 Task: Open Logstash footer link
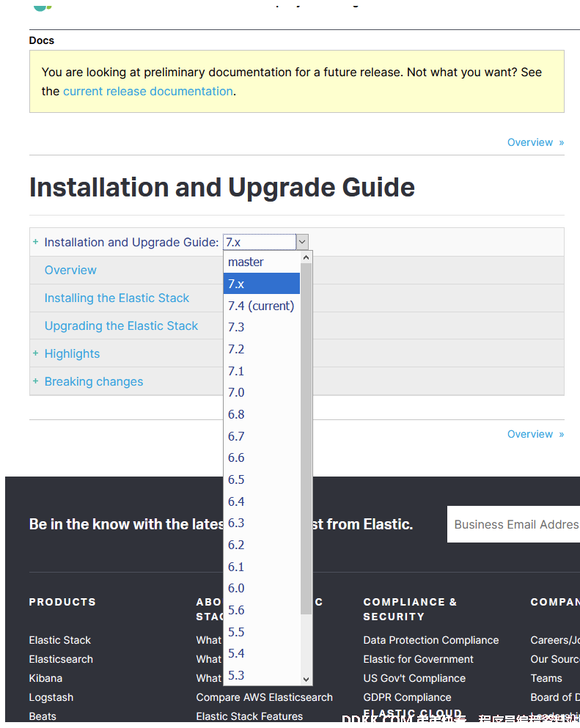[51, 697]
